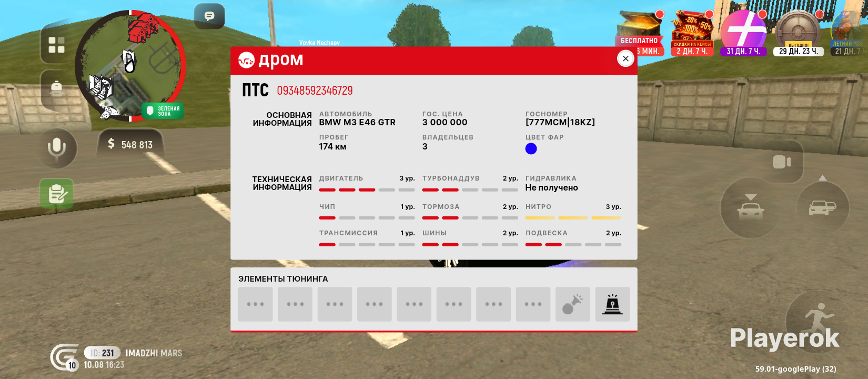This screenshot has height=379, width=868.
Task: Select PTS number 09348592346729
Action: coord(315,91)
